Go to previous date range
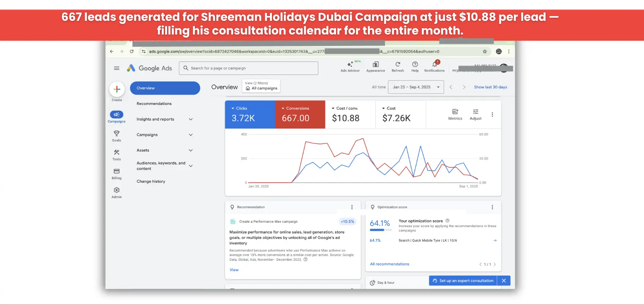The width and height of the screenshot is (644, 305). click(x=451, y=87)
